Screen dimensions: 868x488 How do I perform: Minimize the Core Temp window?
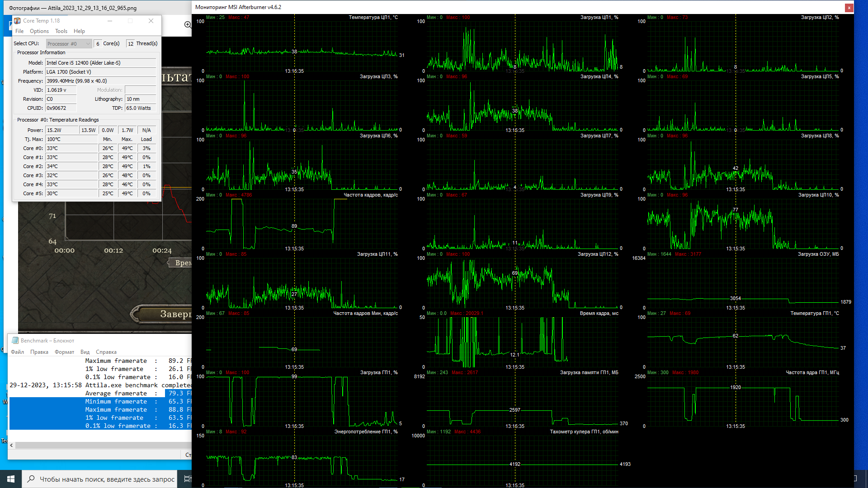(x=109, y=21)
